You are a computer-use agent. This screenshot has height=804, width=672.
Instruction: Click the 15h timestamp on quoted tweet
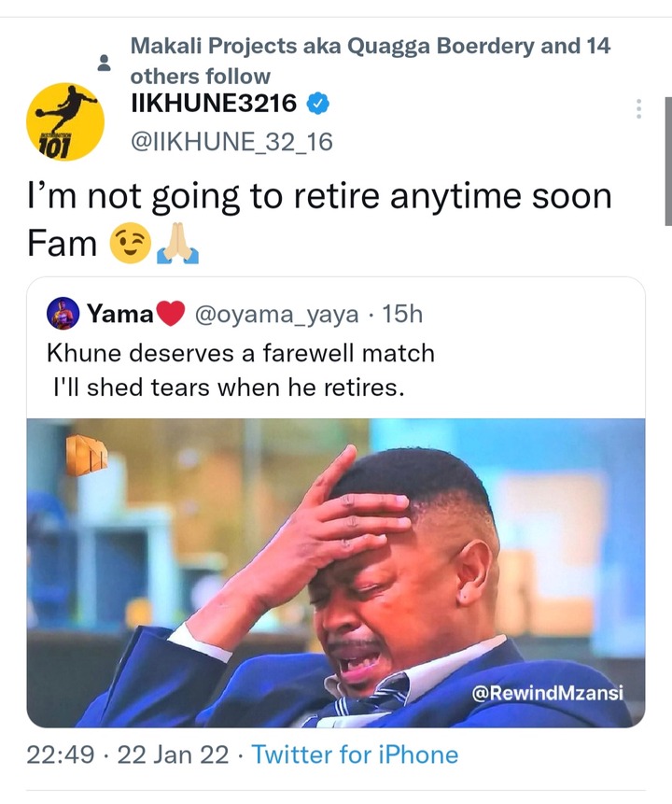pyautogui.click(x=402, y=314)
